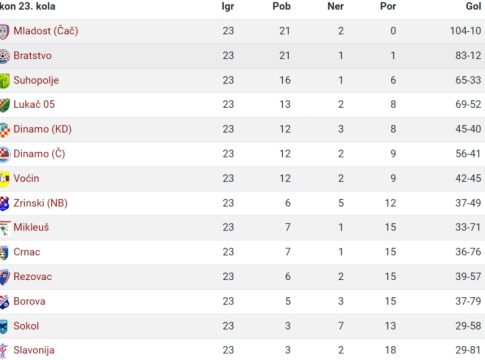
Task: Sort table by Ner column header
Action: click(x=335, y=6)
